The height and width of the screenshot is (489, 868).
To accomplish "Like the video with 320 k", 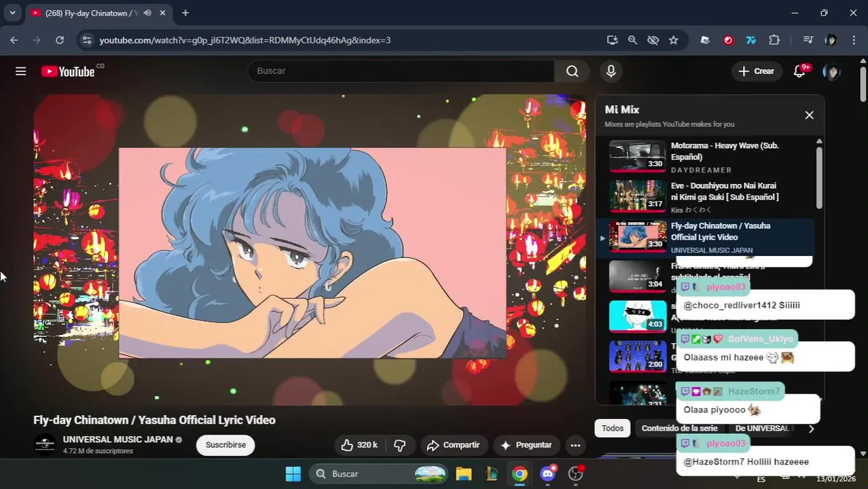I will pos(359,445).
